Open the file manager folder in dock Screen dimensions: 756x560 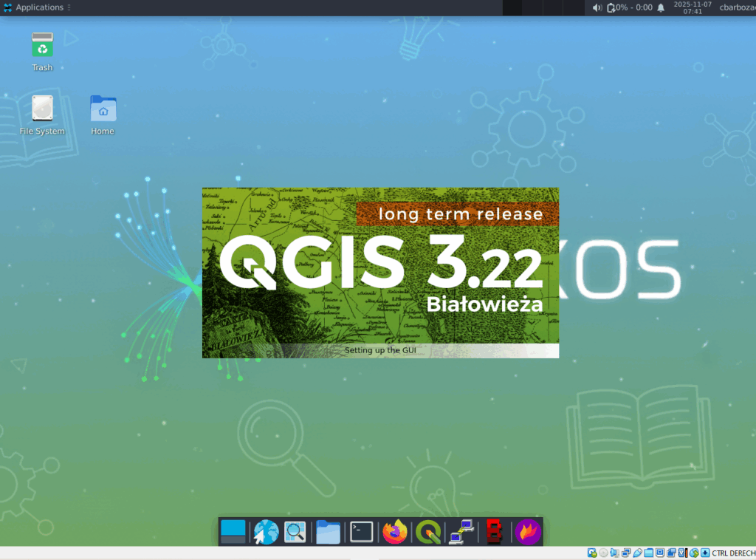328,532
